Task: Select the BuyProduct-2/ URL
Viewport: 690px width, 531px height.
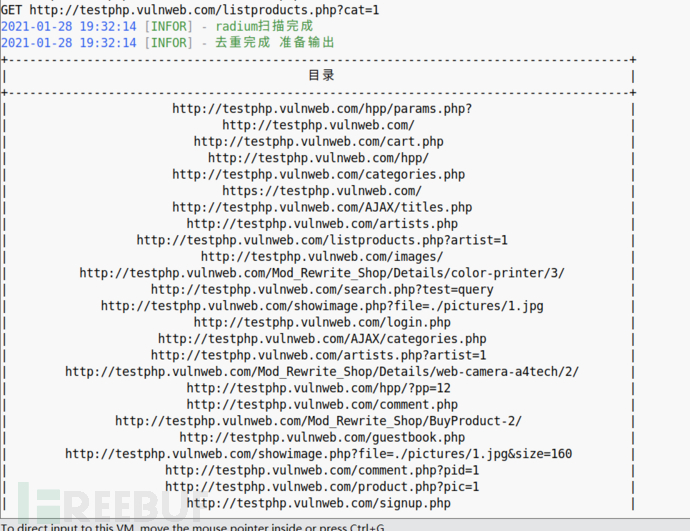Action: (x=318, y=421)
